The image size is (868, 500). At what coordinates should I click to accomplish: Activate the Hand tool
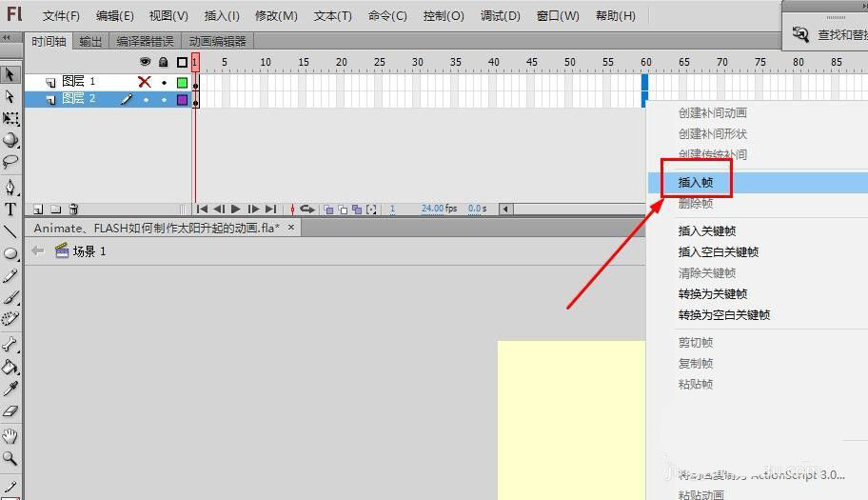pyautogui.click(x=10, y=436)
